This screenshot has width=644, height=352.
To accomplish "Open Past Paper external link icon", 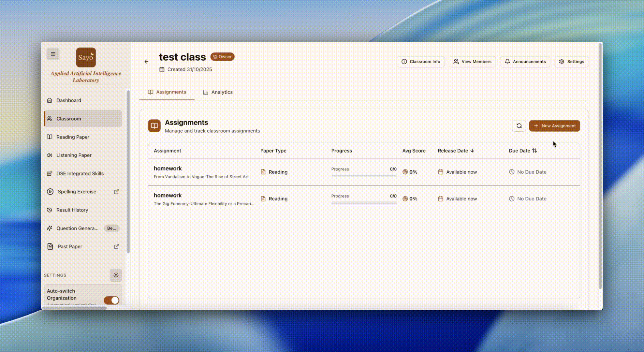I will tap(116, 246).
